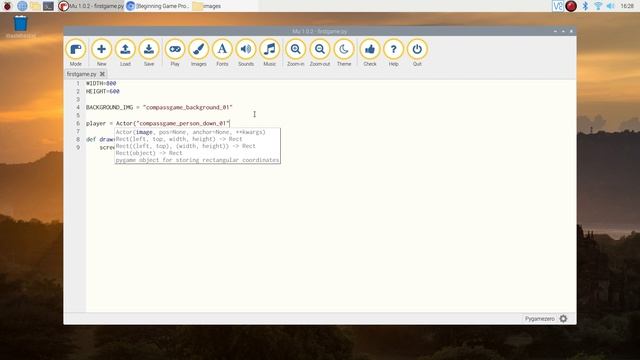Click the pygame object description tooltip line
The image size is (640, 360).
(198, 160)
